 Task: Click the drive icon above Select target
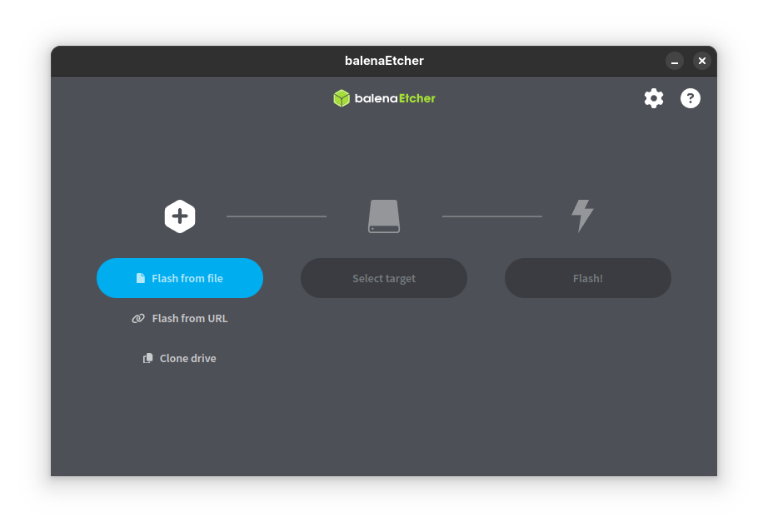click(384, 216)
